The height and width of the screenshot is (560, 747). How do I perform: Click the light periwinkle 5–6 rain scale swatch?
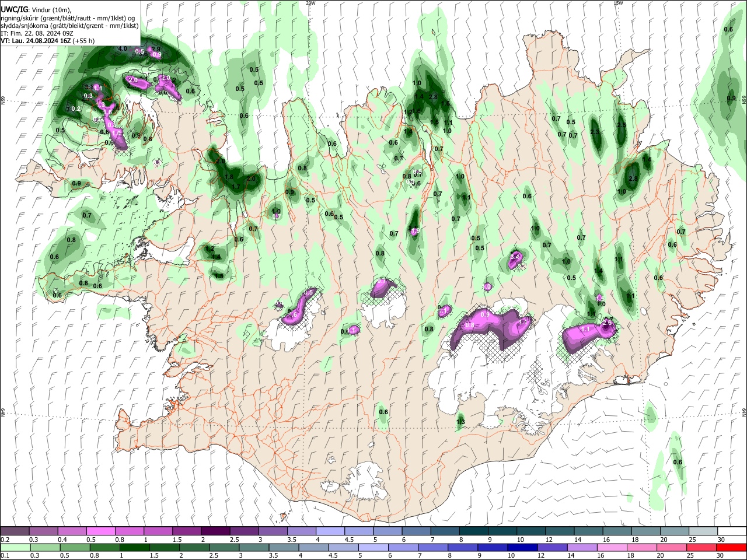(x=373, y=548)
